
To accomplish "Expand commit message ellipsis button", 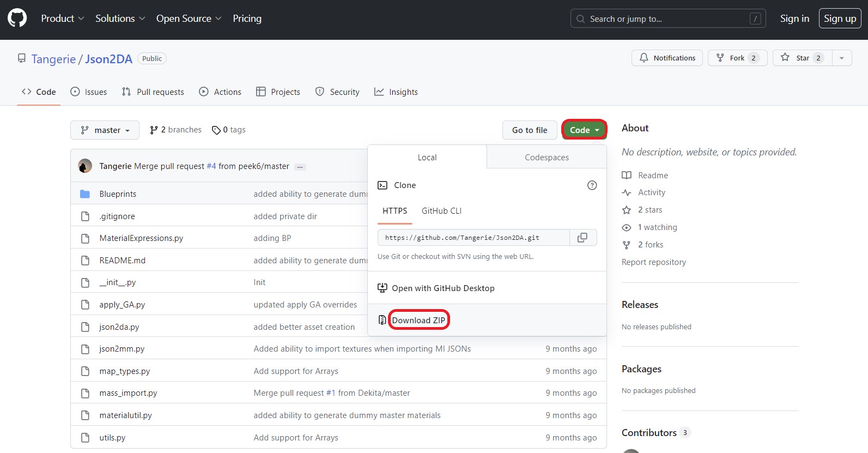I will pos(300,167).
